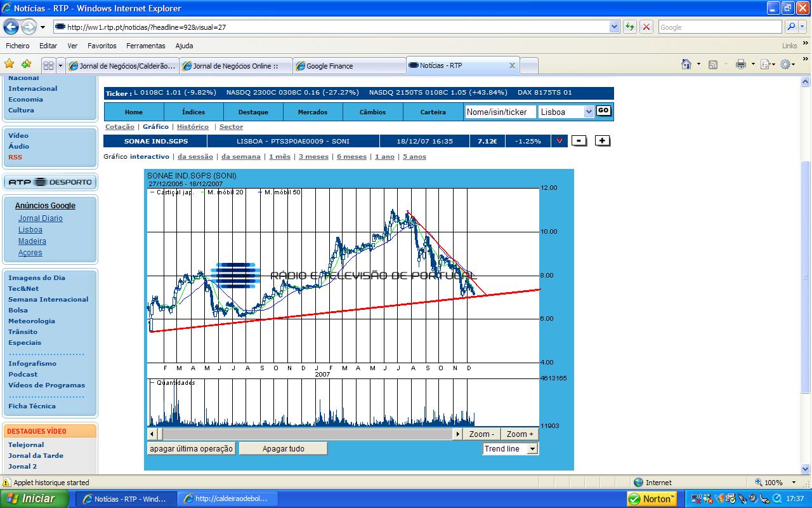The height and width of the screenshot is (508, 812).
Task: Open the Page menu icon
Action: click(765, 64)
